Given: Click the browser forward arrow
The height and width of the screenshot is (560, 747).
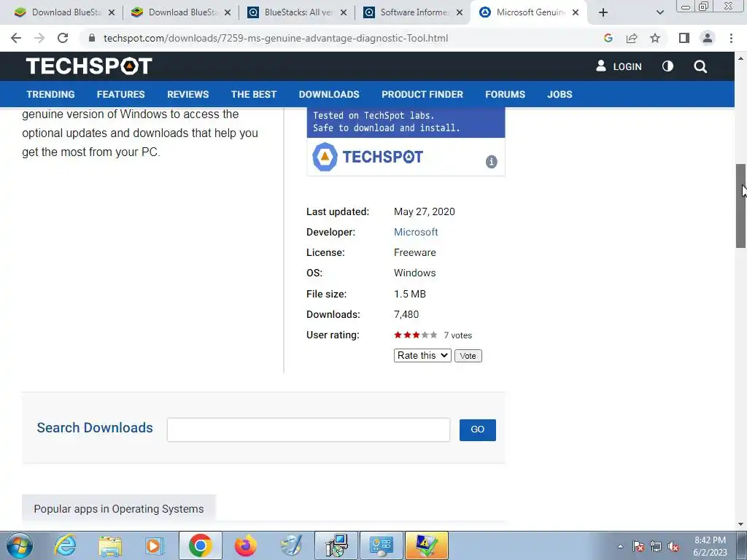Looking at the screenshot, I should click(39, 38).
